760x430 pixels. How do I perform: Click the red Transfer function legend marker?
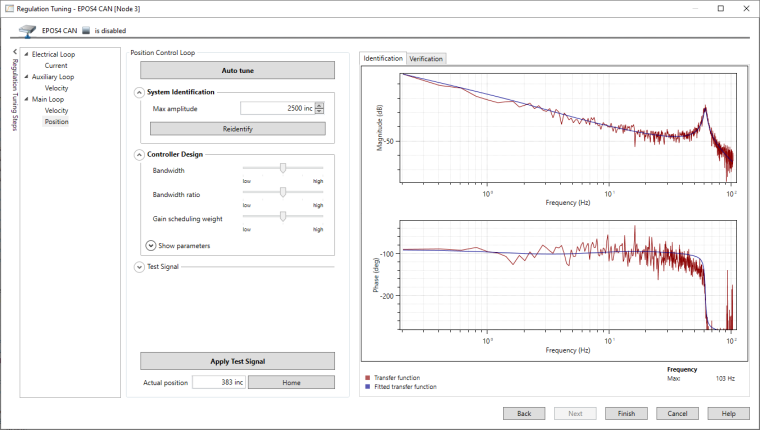coord(367,377)
